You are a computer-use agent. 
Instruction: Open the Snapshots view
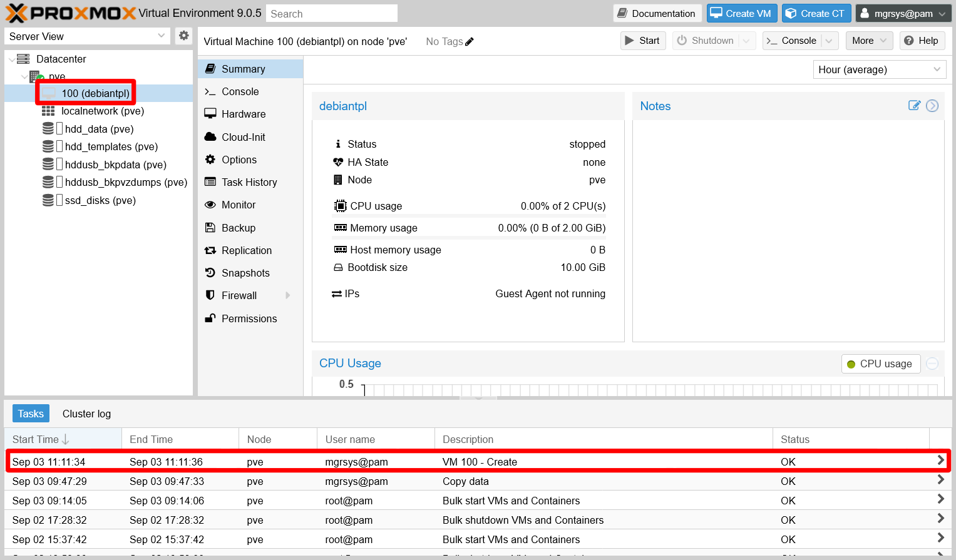coord(245,272)
